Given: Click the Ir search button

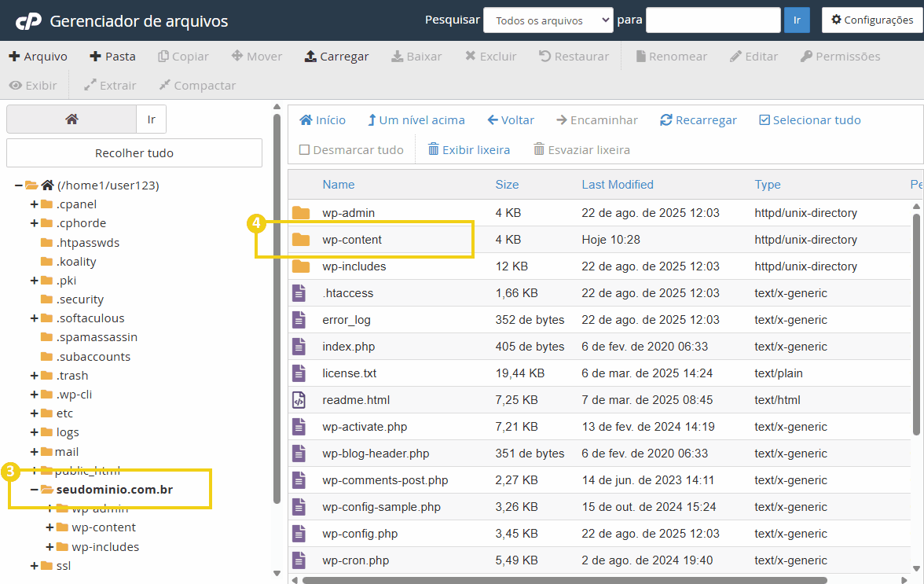Looking at the screenshot, I should pos(797,20).
